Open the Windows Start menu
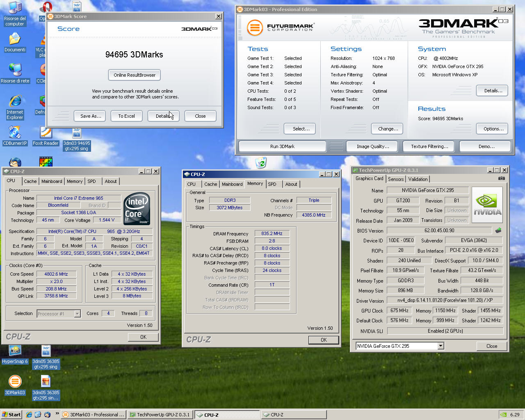The width and height of the screenshot is (525, 420). coord(11,415)
